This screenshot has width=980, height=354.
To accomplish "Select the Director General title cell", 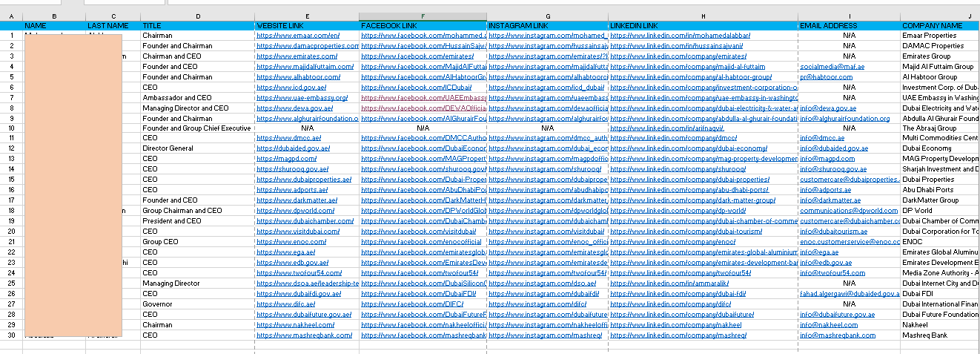I will [x=198, y=148].
